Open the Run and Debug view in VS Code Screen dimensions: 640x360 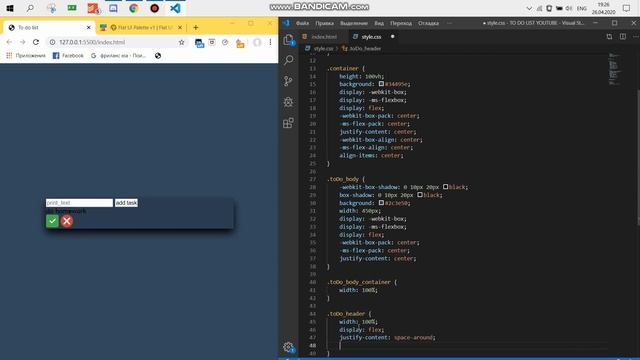coord(289,102)
